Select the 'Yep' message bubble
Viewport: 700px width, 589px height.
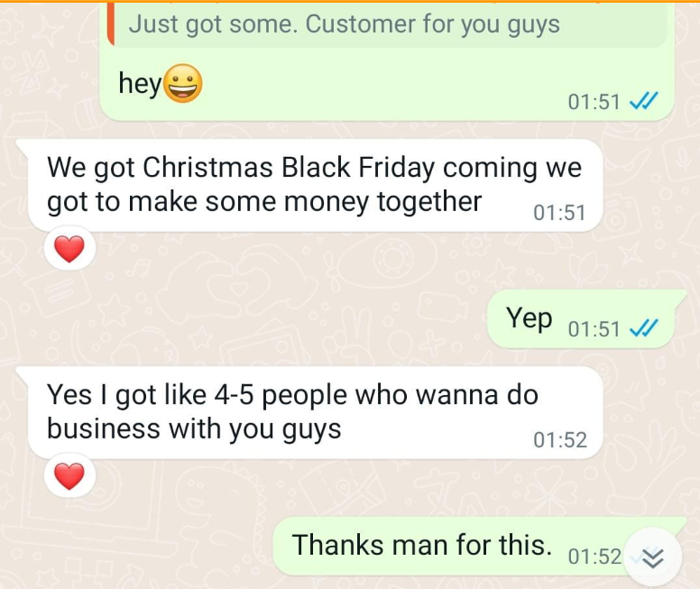click(586, 318)
